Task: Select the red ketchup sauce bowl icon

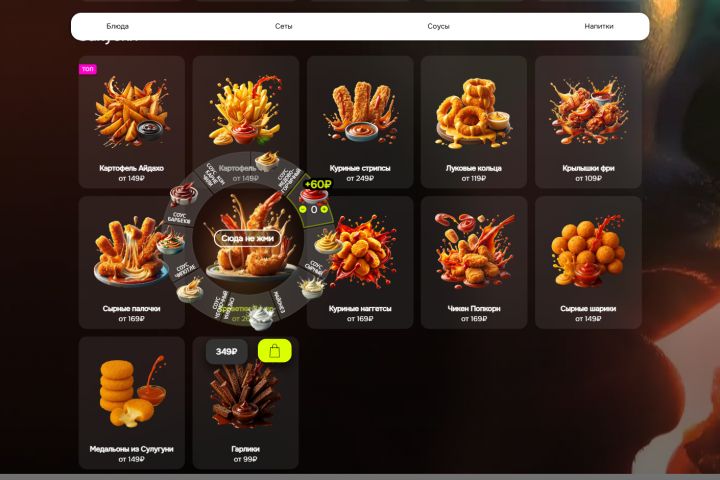Action: click(314, 195)
